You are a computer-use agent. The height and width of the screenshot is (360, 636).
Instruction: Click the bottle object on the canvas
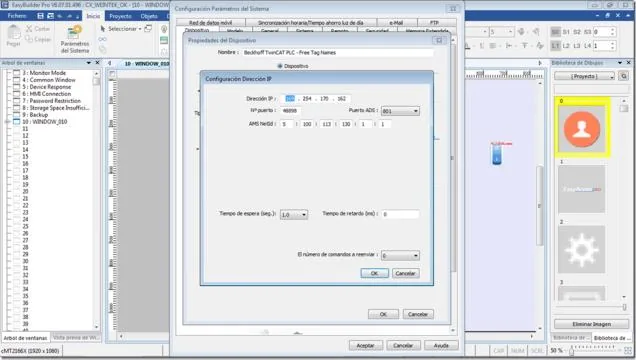tap(497, 154)
